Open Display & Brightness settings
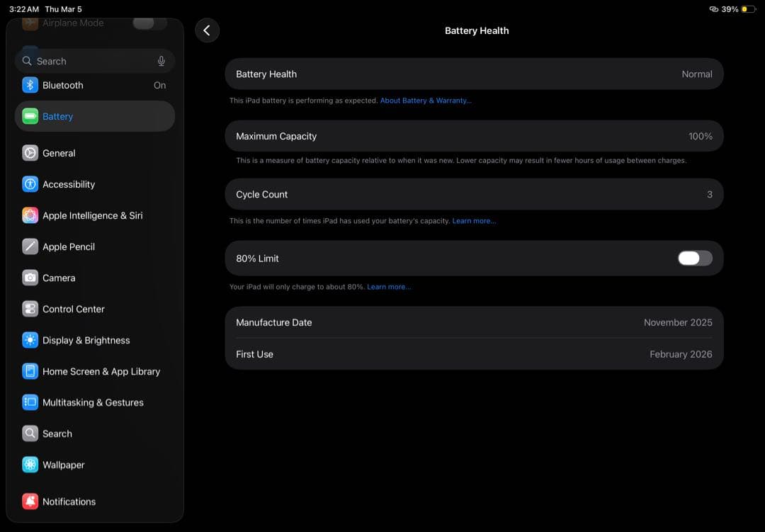765x532 pixels. click(95, 340)
